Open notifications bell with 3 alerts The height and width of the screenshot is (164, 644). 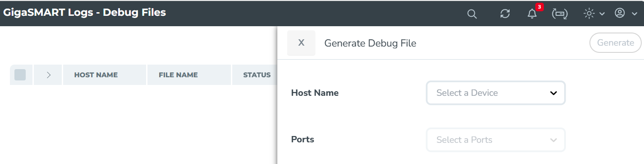[x=533, y=14]
